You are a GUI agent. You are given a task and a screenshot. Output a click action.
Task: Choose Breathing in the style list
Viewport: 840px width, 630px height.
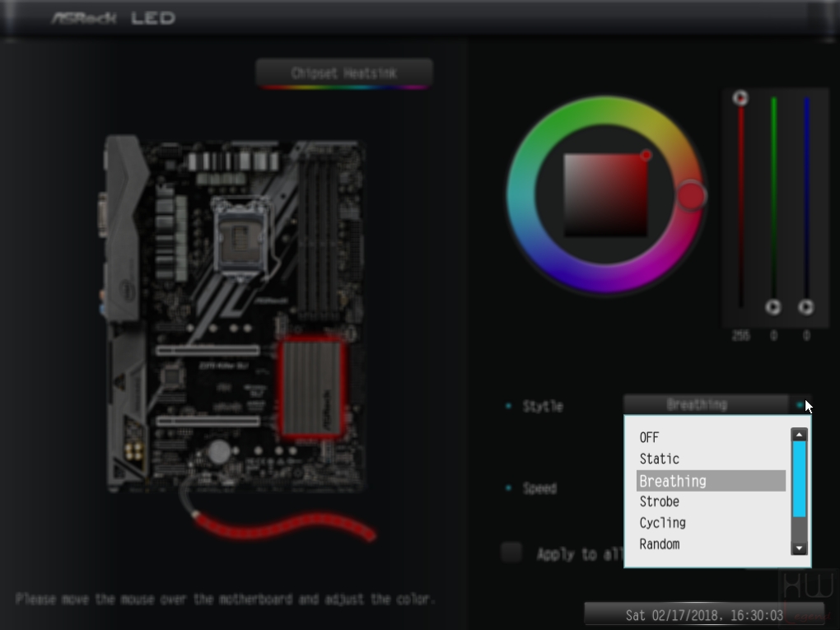point(711,481)
